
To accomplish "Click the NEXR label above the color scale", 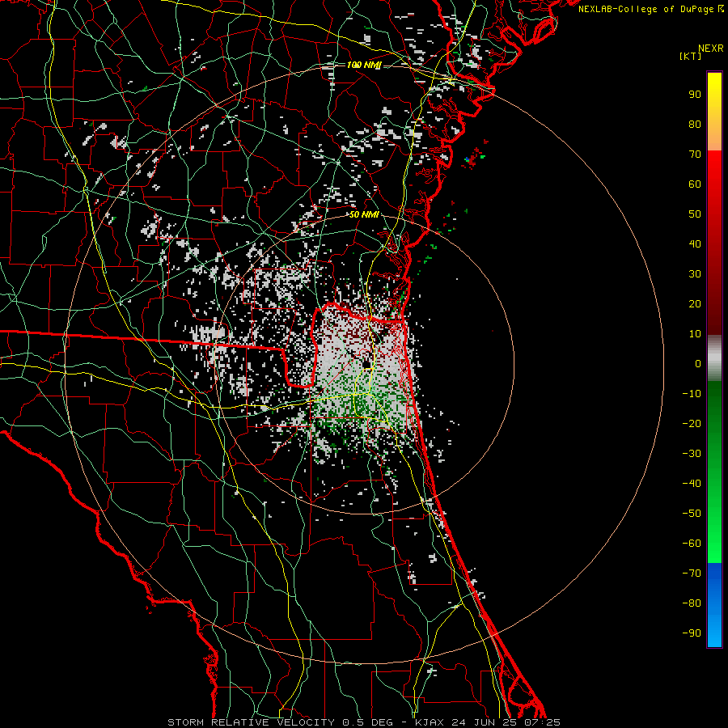I will pyautogui.click(x=711, y=49).
